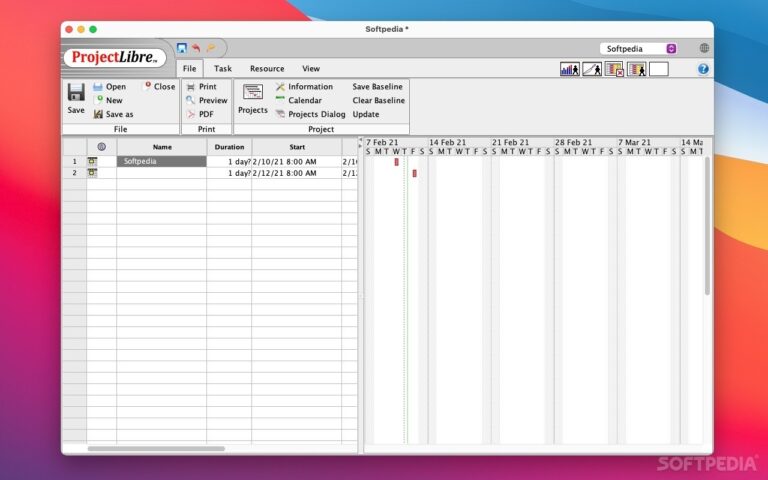Click the Information icon in Project group
The image size is (768, 480).
coord(280,87)
